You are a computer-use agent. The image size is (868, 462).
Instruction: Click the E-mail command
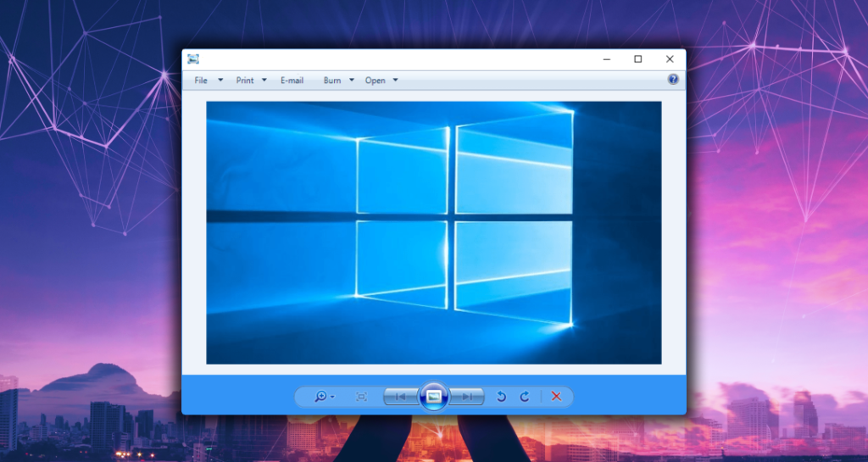(292, 81)
